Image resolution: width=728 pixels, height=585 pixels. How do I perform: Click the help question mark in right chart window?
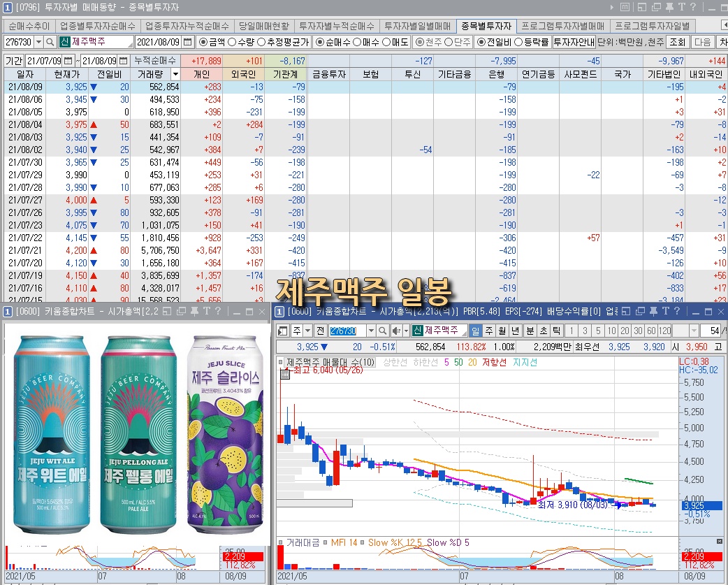[677, 312]
